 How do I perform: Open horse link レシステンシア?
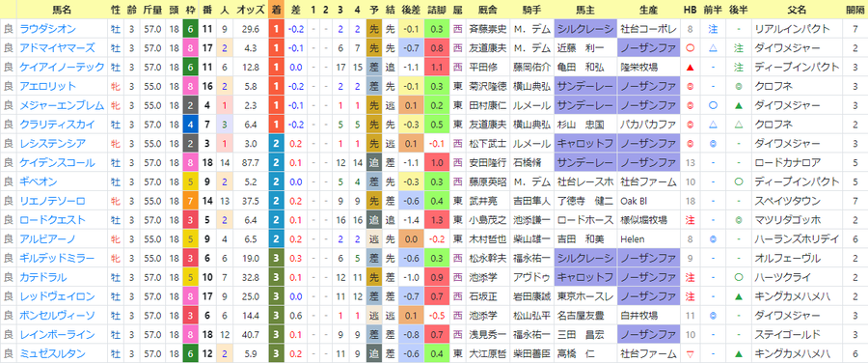[52, 144]
